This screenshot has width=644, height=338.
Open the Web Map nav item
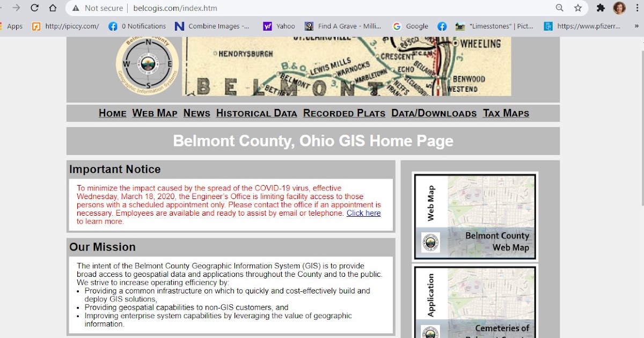coord(155,113)
